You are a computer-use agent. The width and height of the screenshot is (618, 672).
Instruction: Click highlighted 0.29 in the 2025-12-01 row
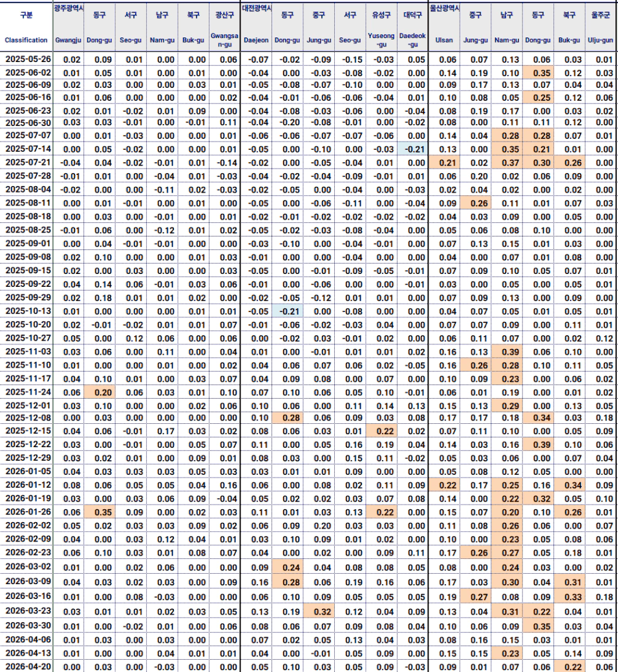point(507,406)
